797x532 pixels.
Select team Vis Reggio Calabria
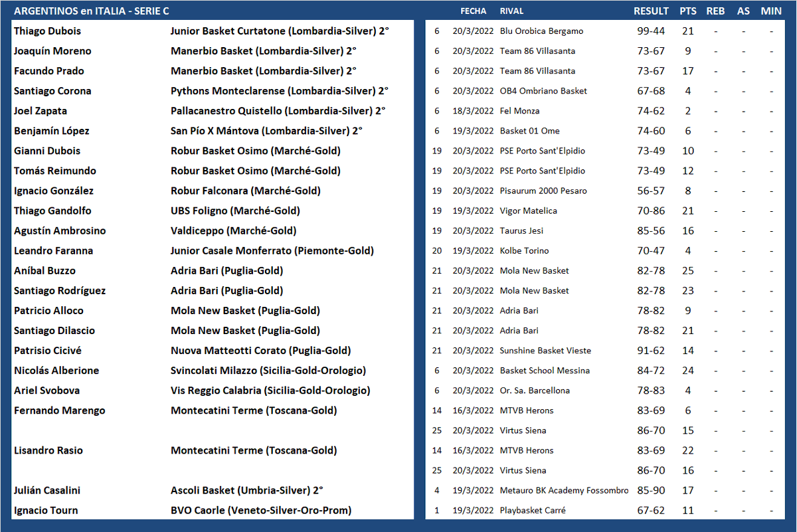tap(270, 390)
